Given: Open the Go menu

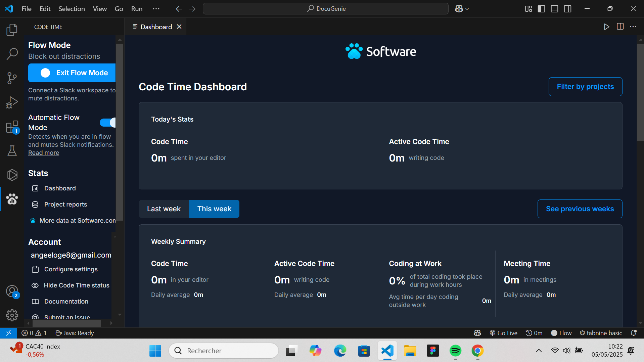Looking at the screenshot, I should (119, 9).
